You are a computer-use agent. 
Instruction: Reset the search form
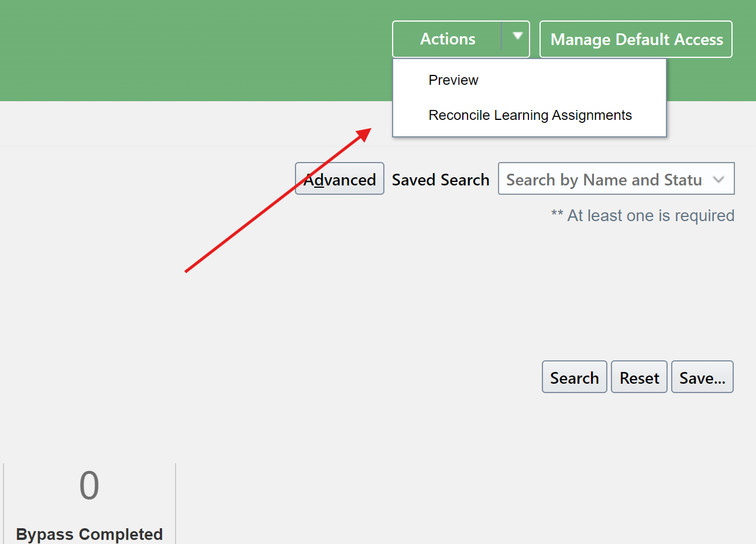639,377
